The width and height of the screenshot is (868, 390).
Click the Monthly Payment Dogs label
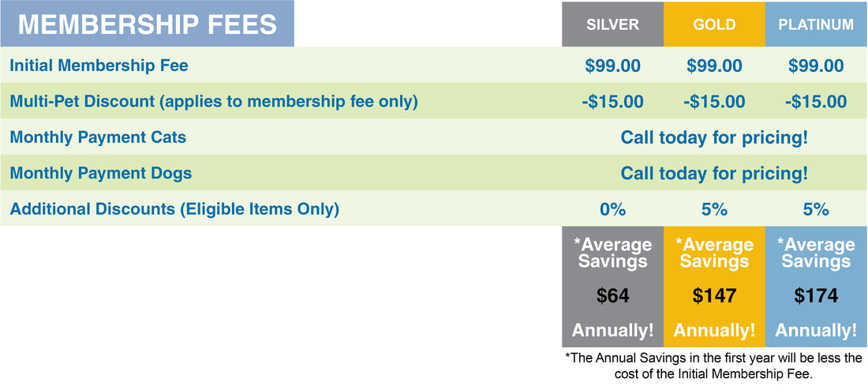click(101, 173)
